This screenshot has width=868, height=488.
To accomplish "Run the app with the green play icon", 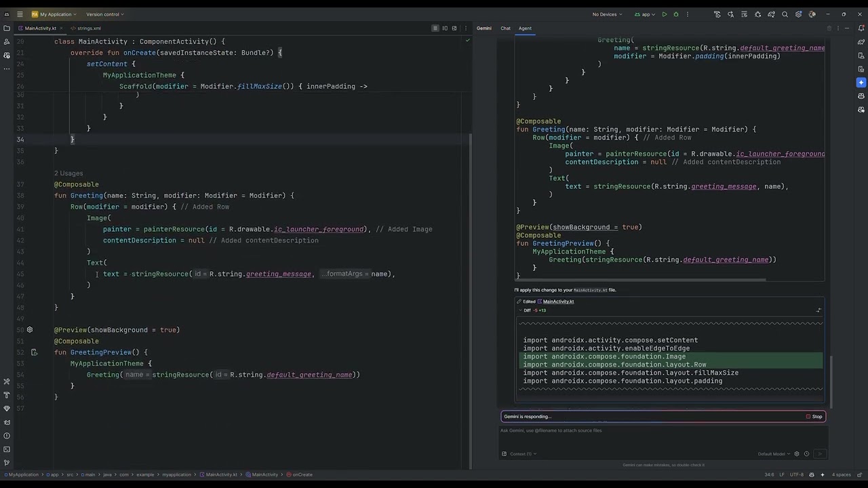I will pos(665,14).
